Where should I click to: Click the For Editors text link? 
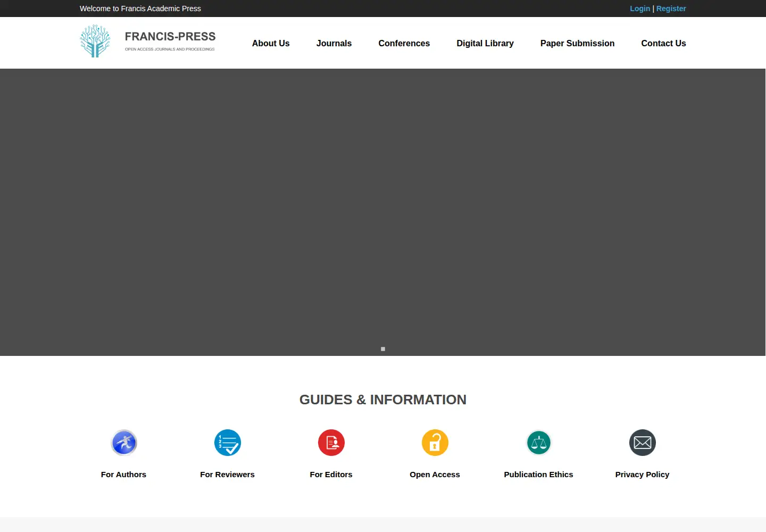tap(331, 475)
